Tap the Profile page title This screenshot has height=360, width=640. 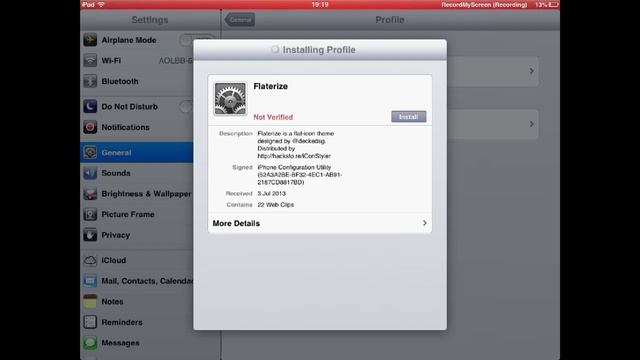click(390, 20)
